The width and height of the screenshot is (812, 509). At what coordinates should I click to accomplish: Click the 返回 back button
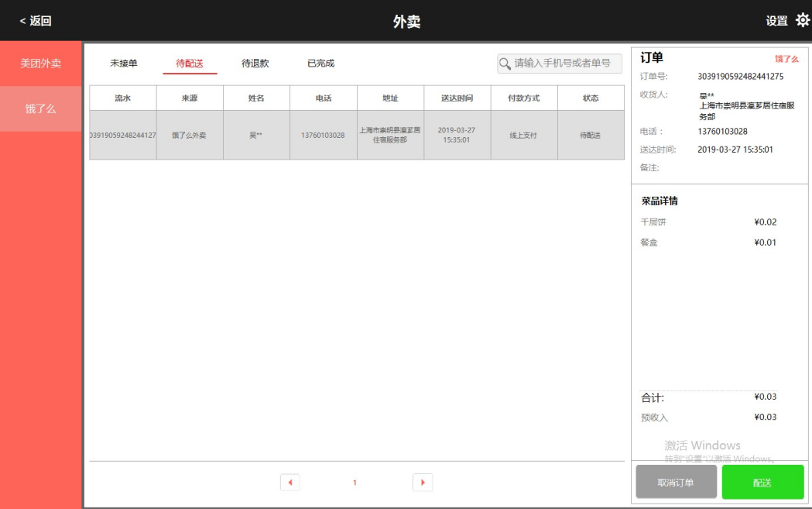pyautogui.click(x=36, y=21)
